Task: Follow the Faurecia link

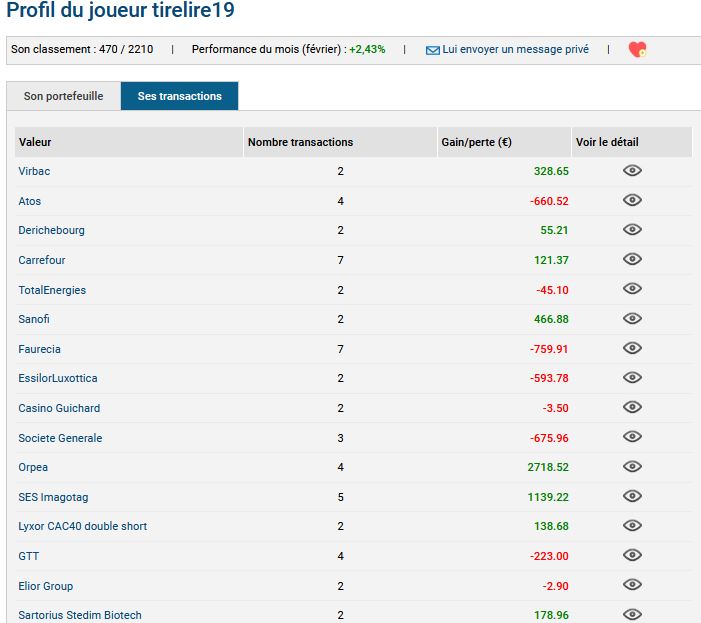Action: 39,349
